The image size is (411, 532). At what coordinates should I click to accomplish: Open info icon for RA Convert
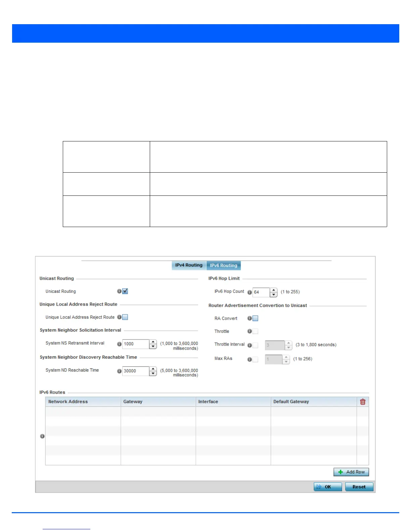tap(249, 318)
